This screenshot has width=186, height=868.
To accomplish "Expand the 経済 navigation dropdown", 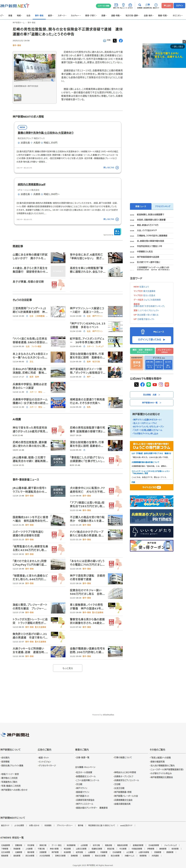I will pos(51,15).
